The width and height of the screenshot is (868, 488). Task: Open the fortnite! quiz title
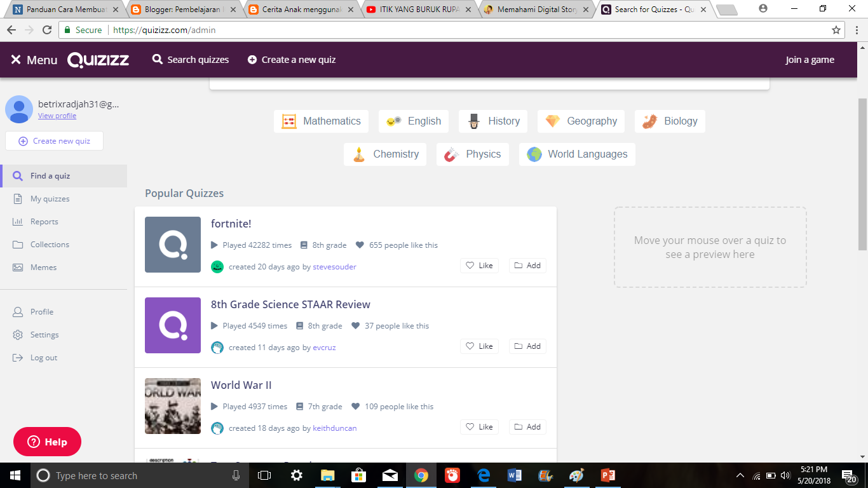[x=231, y=224]
